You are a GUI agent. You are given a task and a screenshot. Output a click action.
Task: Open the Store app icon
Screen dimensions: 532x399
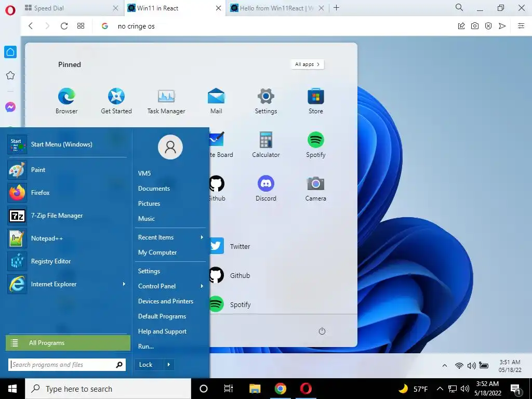tap(316, 101)
